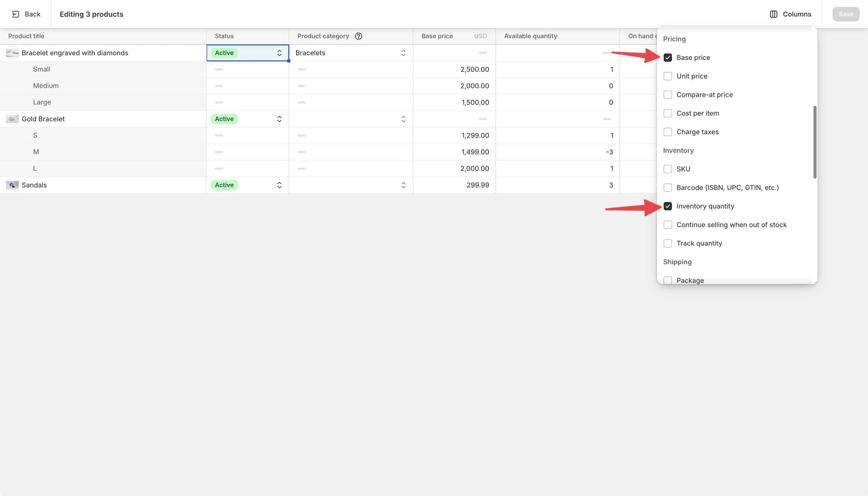Screen dimensions: 868x496
Task: Open the Bracelet engraved with diamonds thumbnail
Action: pyautogui.click(x=12, y=53)
